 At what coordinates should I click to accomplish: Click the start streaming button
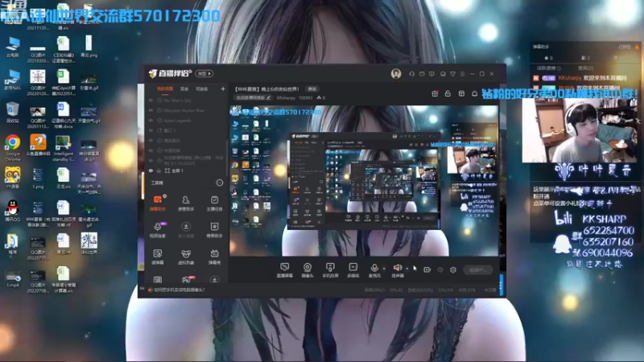478,269
